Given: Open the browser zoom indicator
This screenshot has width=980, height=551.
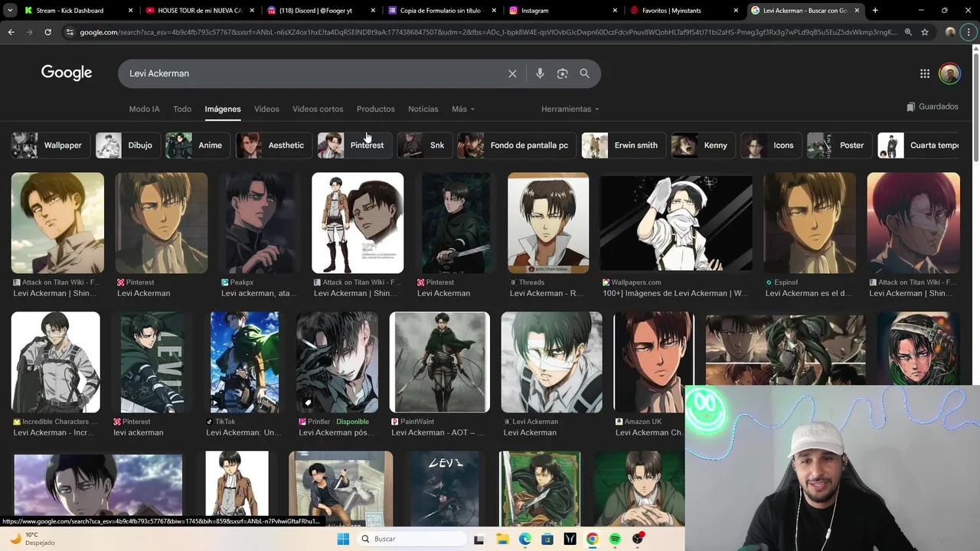Looking at the screenshot, I should tap(908, 32).
